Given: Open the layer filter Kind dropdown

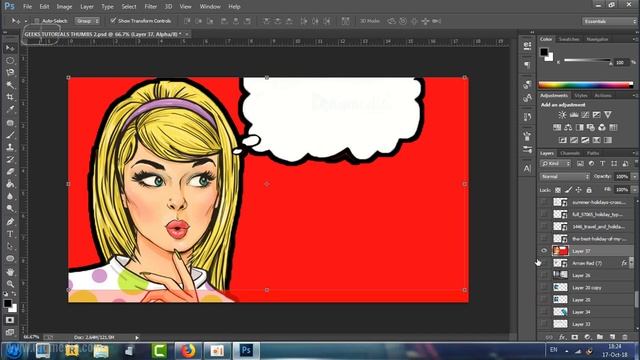Looking at the screenshot, I should (x=556, y=164).
